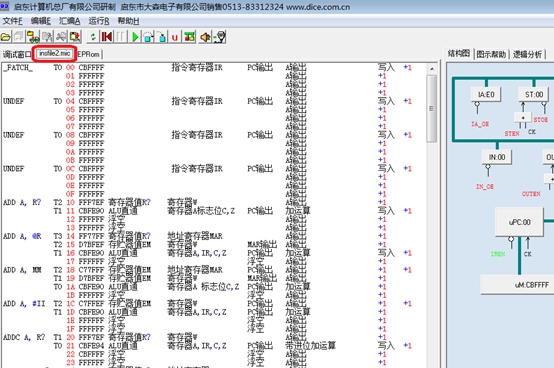Click the green run arrow icon
554x368 pixels.
(x=135, y=37)
